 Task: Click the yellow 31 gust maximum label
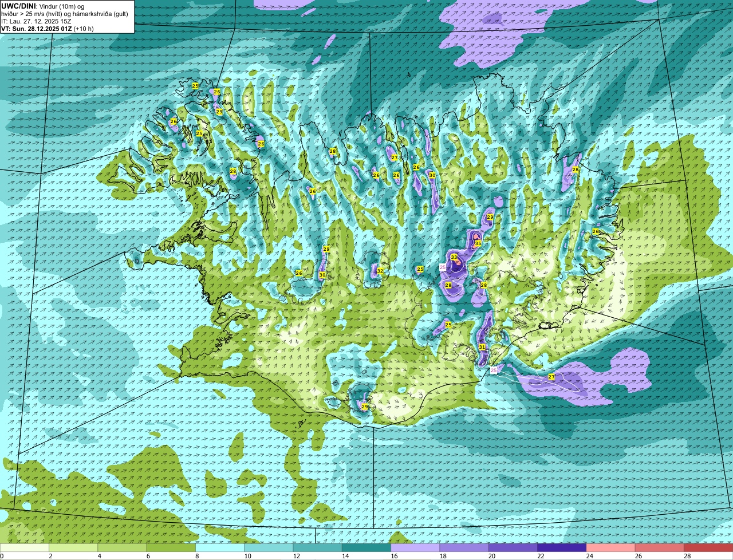click(482, 347)
